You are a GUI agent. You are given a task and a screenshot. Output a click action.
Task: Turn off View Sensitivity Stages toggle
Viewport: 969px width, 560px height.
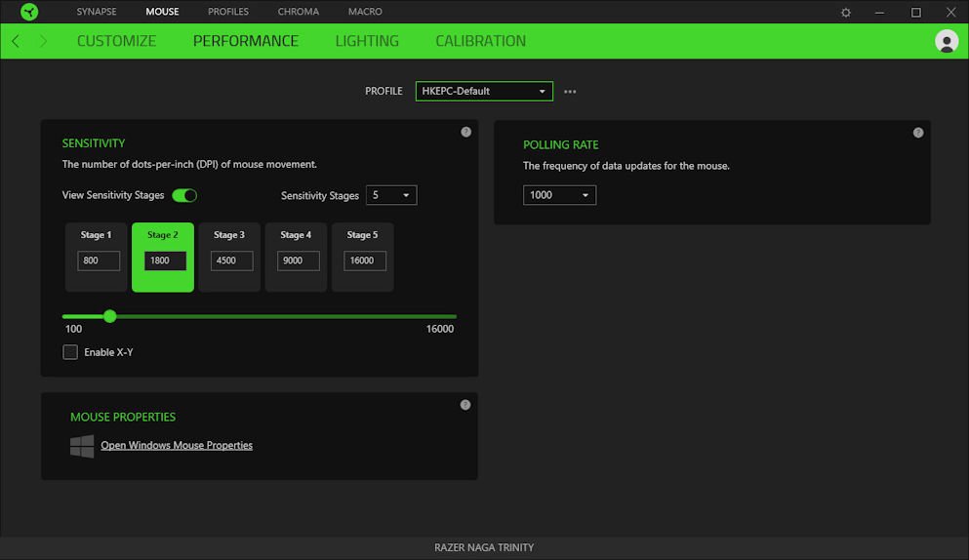coord(184,195)
